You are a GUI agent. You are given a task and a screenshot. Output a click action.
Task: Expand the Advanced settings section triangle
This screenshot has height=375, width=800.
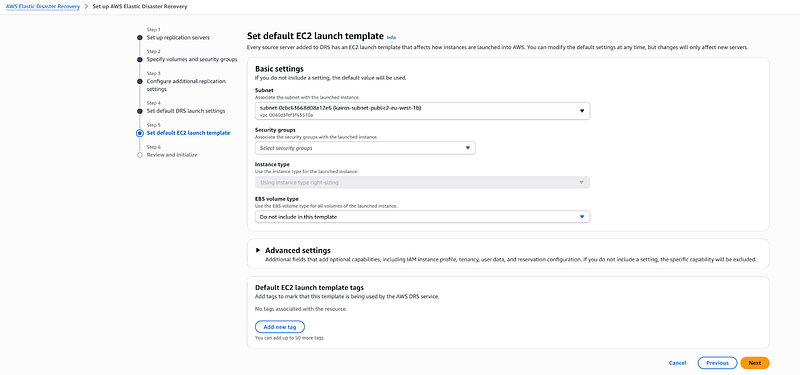click(x=258, y=251)
